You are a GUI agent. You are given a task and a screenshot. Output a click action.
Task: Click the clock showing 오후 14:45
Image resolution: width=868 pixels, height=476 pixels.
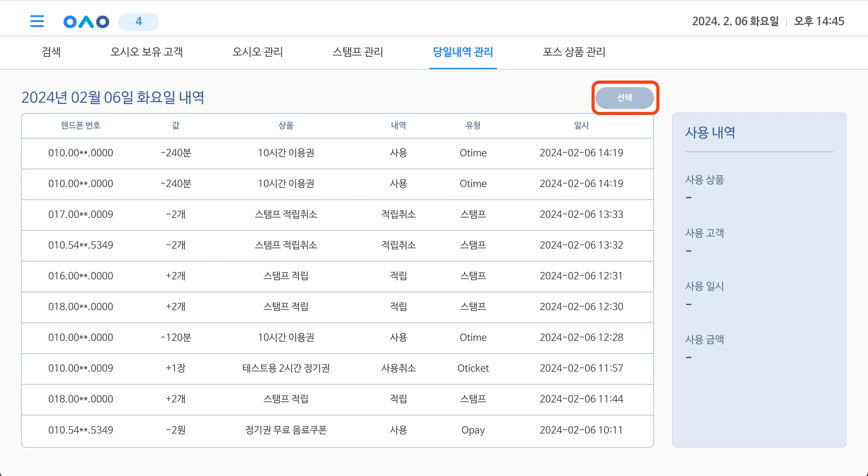tap(819, 22)
